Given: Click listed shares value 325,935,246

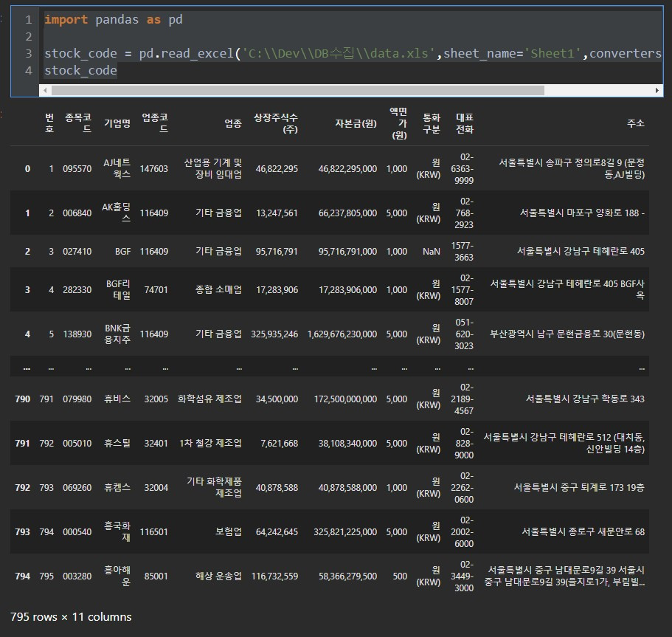Looking at the screenshot, I should (274, 334).
